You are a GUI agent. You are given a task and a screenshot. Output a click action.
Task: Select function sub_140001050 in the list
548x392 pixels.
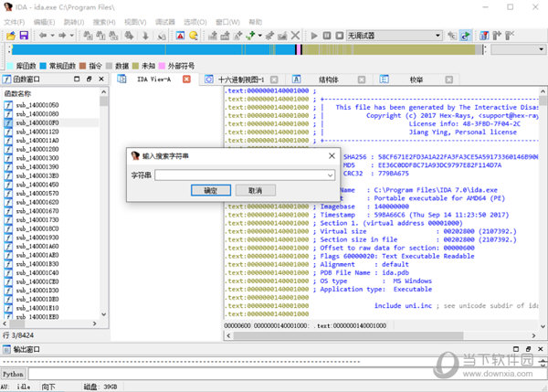(x=37, y=105)
